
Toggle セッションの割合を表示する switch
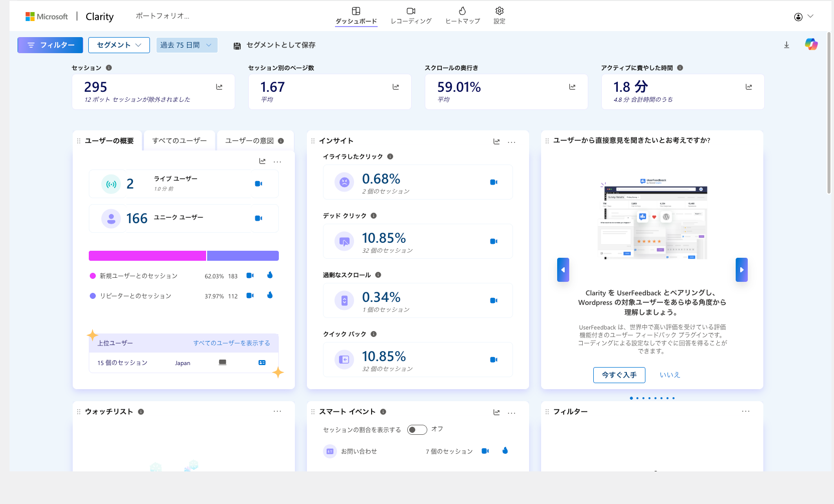click(x=417, y=430)
